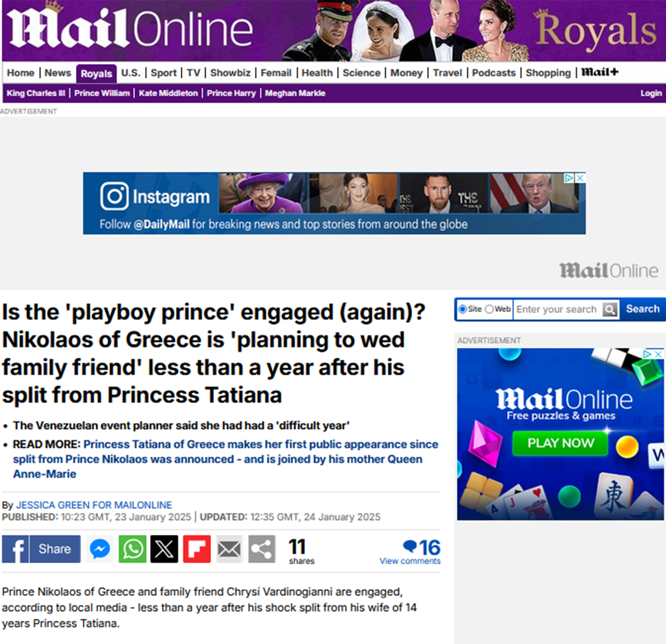Viewport: 666px width, 644px height.
Task: Share via Messenger icon
Action: pos(100,549)
